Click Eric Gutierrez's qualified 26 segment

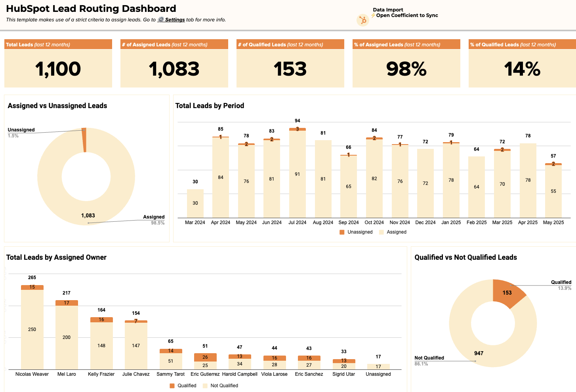(x=205, y=357)
